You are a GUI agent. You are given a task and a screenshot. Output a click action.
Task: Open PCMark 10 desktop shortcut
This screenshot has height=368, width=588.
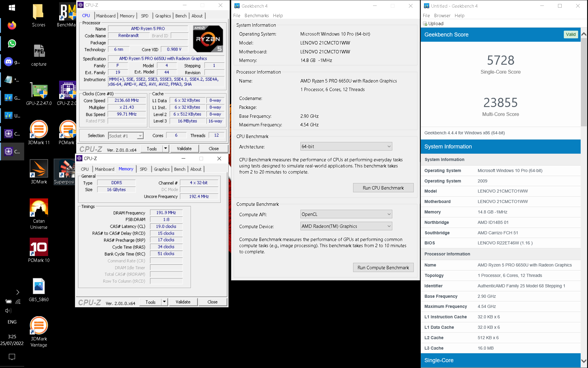pos(39,250)
